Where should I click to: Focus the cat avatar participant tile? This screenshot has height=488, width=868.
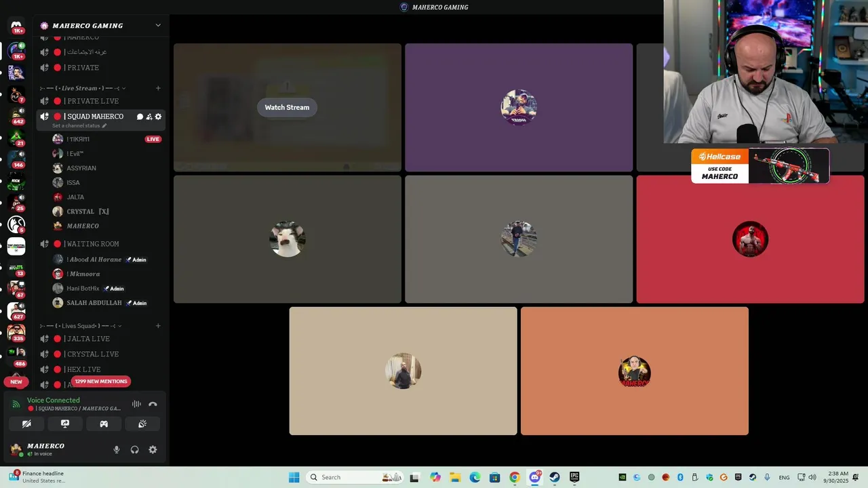coord(288,239)
